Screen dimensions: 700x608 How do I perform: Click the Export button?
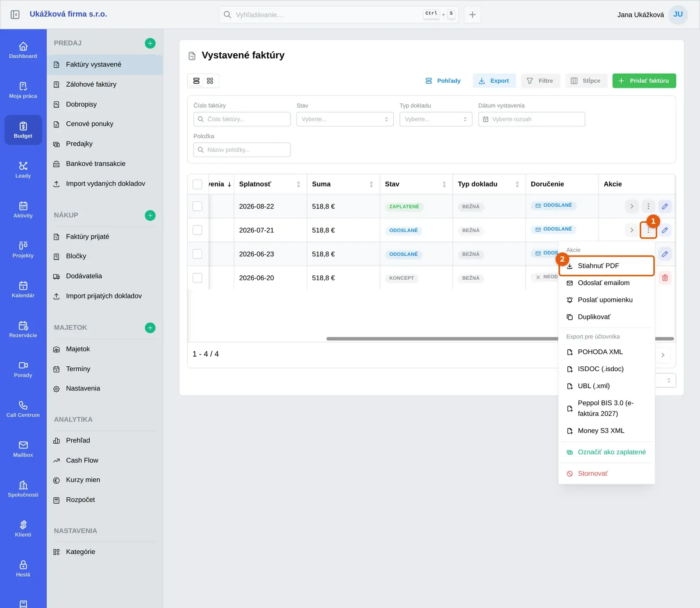pos(494,81)
